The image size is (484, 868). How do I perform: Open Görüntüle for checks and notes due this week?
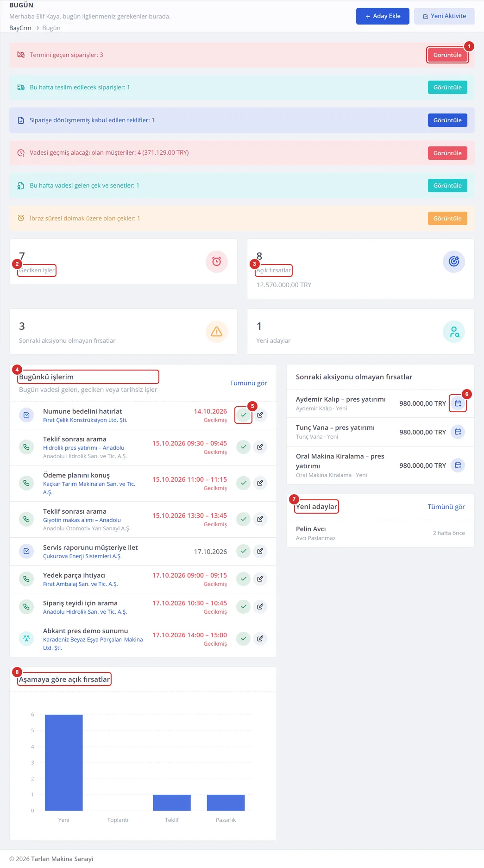click(x=447, y=186)
